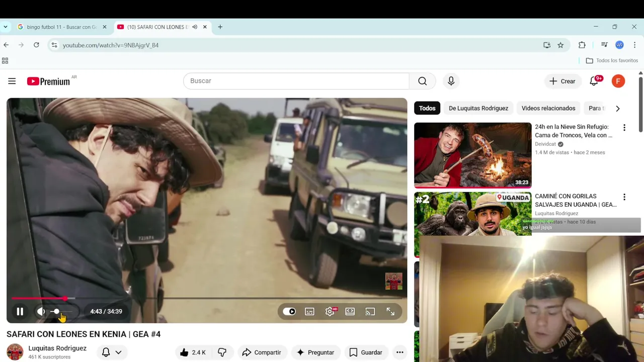Open player settings gear
Image resolution: width=644 pixels, height=362 pixels.
coord(330,311)
